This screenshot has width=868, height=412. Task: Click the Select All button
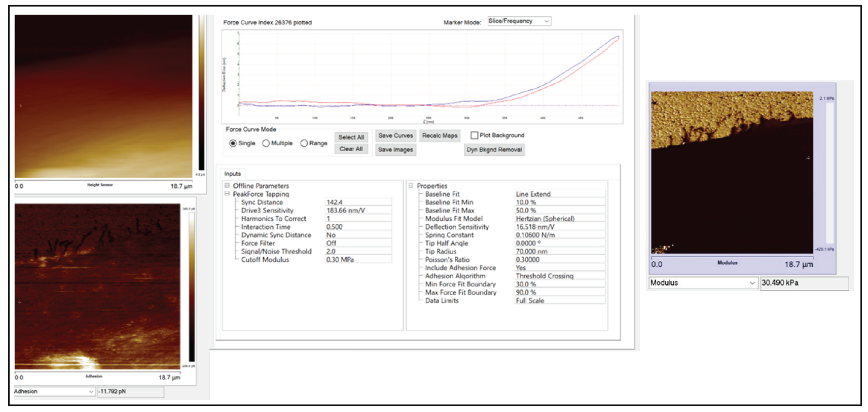coord(351,137)
